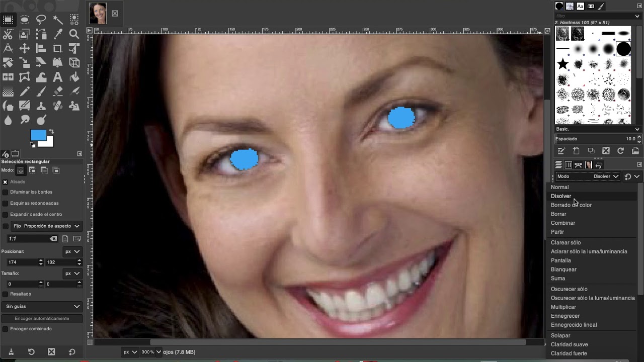The height and width of the screenshot is (362, 644).
Task: Select the Cage Transform tool
Action: pyautogui.click(x=25, y=77)
